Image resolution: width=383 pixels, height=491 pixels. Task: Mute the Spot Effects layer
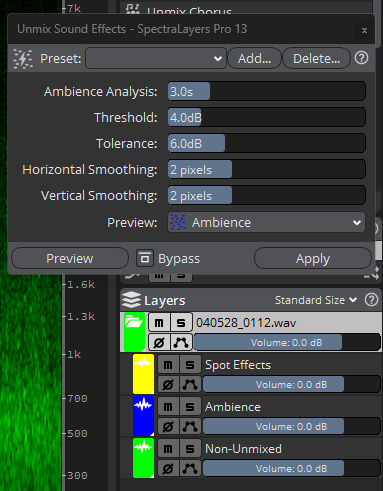click(168, 365)
